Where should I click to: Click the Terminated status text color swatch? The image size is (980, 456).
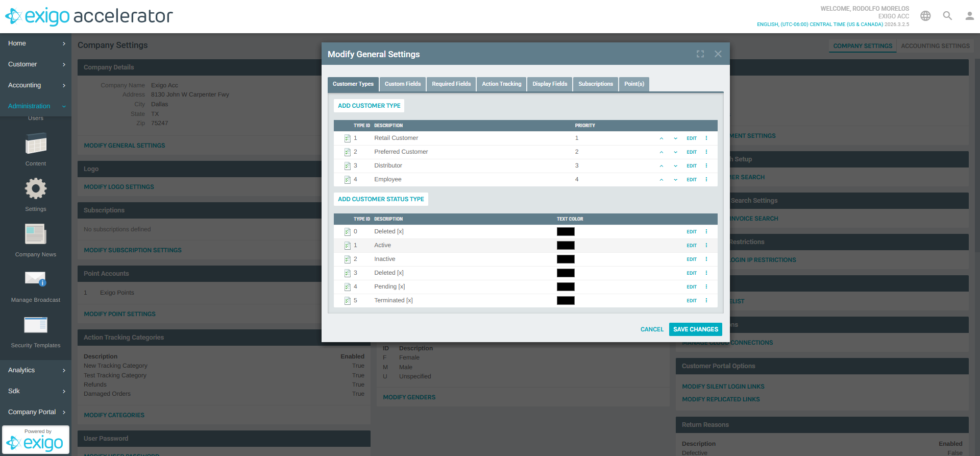[x=566, y=301]
